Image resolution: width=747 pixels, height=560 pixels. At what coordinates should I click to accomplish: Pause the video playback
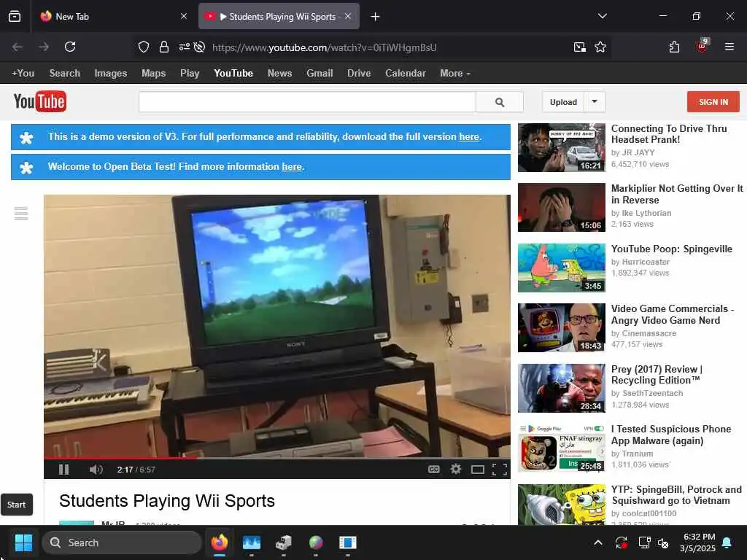click(x=64, y=470)
